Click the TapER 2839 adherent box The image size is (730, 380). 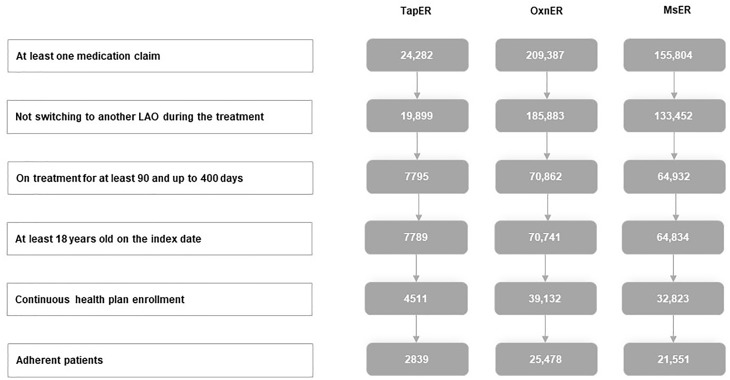417,359
